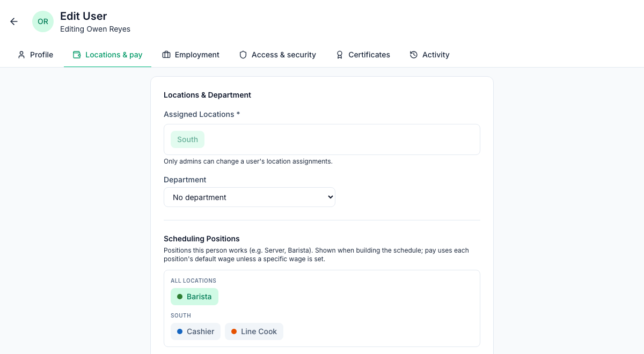The height and width of the screenshot is (354, 644).
Task: Click the "Edit User" heading
Action: [84, 16]
